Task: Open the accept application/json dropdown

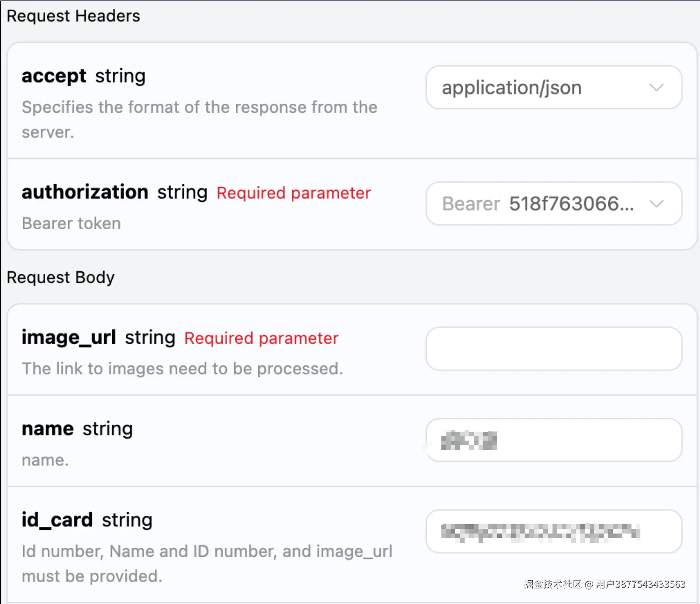Action: click(542, 88)
